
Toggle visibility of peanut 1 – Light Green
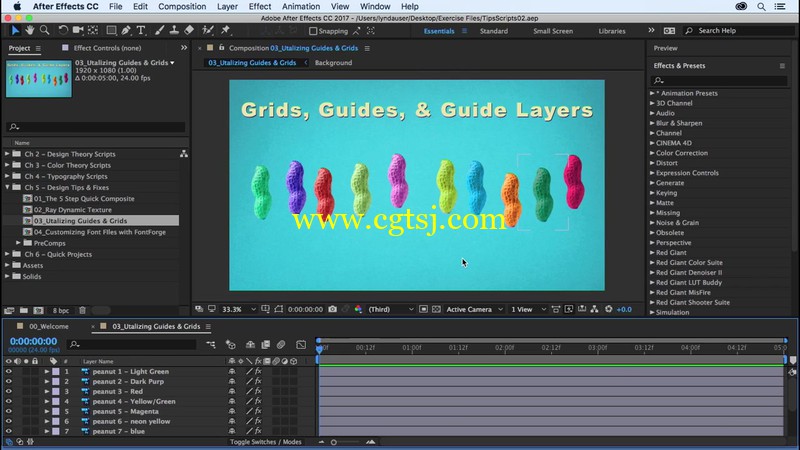[x=9, y=371]
